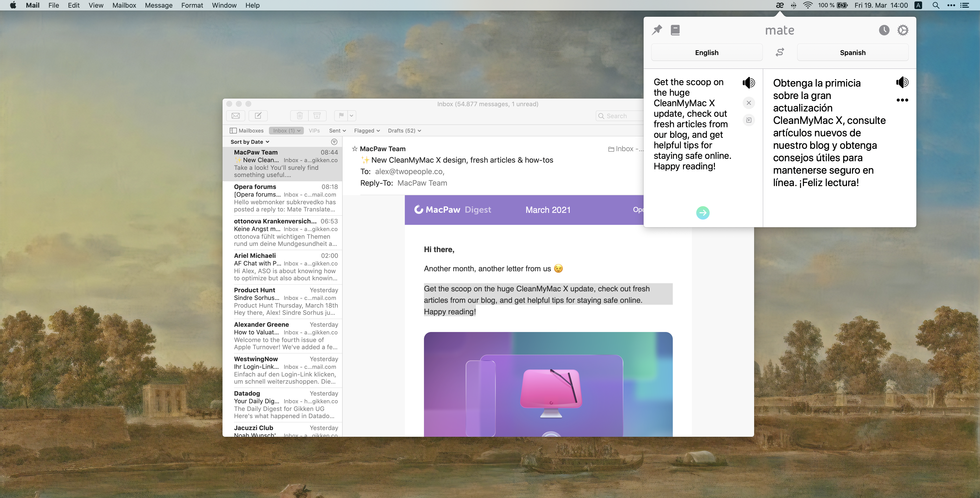Select VIPs in favorites bar
The height and width of the screenshot is (498, 980).
[314, 131]
